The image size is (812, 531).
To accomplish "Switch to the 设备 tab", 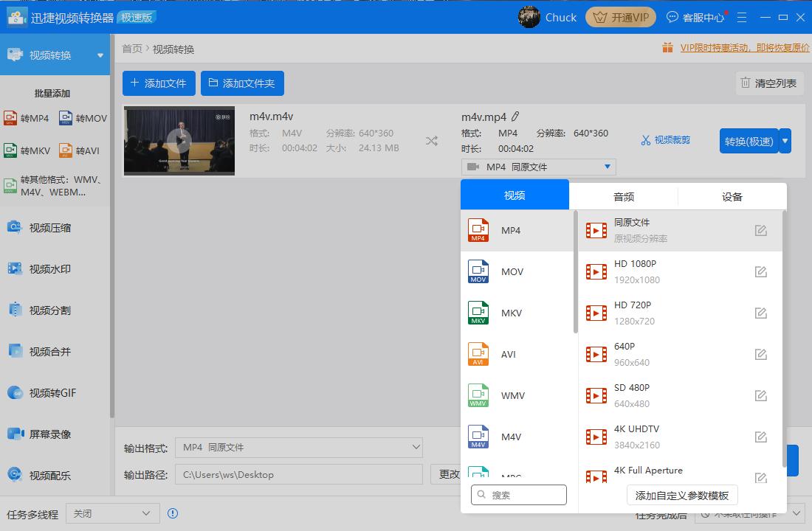I will [x=732, y=196].
